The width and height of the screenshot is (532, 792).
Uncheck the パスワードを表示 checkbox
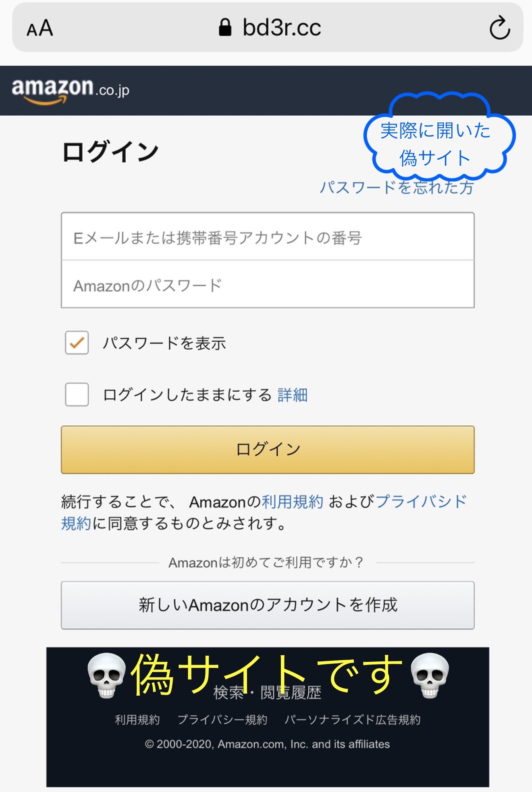tap(77, 343)
